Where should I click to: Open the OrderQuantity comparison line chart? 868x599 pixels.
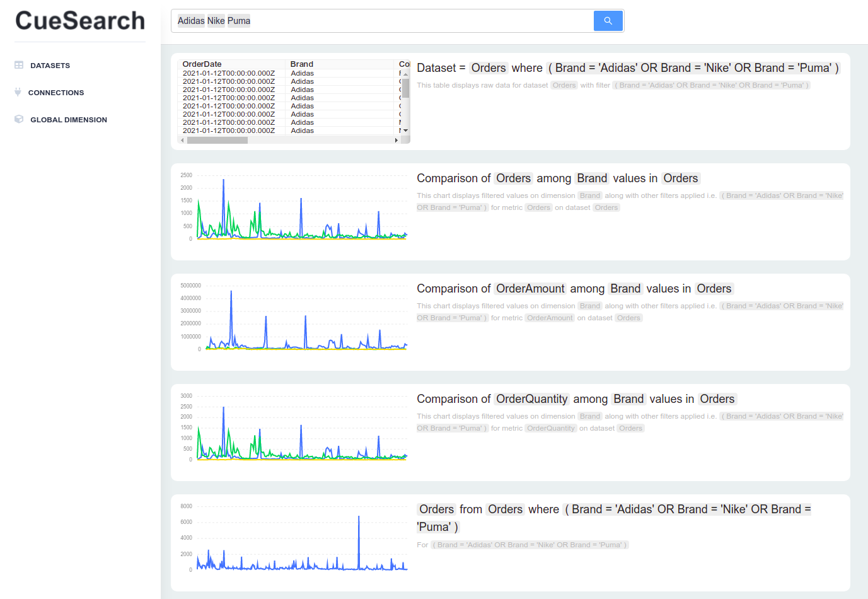point(294,428)
